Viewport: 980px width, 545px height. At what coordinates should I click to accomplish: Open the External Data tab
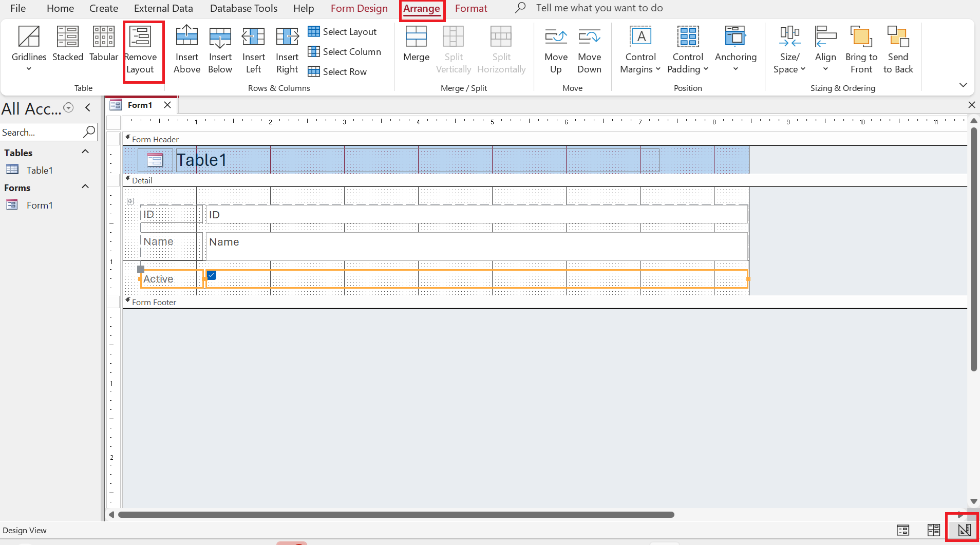click(163, 8)
